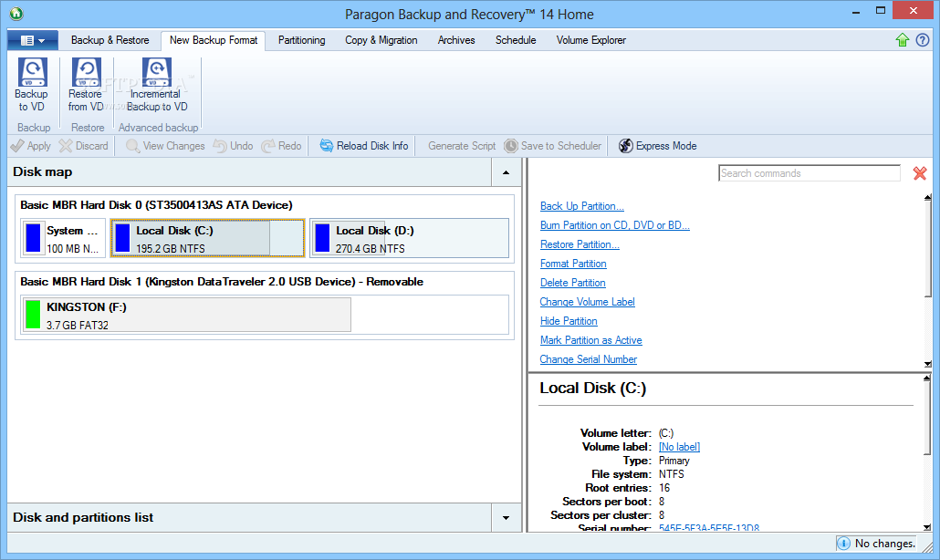This screenshot has width=940, height=560.
Task: Click the Paragon app logo icon
Action: pos(16,13)
